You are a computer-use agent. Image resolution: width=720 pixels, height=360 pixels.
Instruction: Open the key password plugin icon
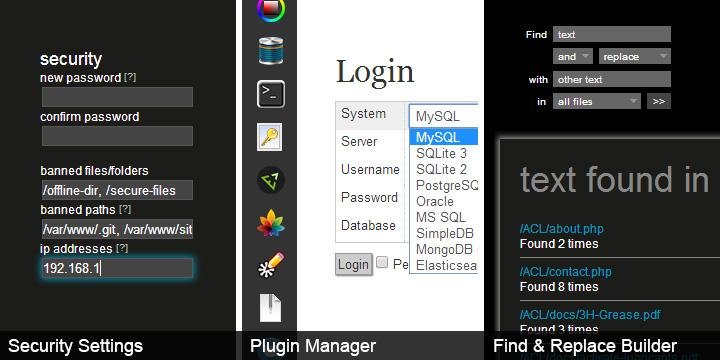click(x=270, y=137)
